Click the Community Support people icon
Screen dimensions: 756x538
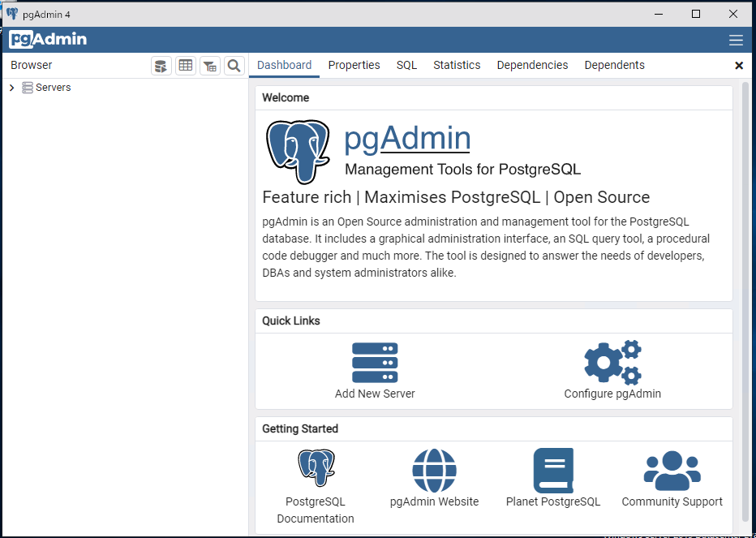point(672,468)
